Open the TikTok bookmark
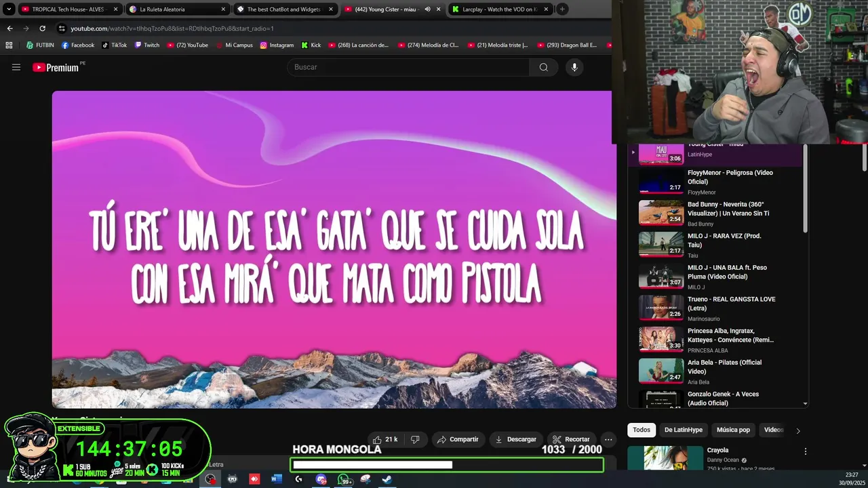This screenshot has width=868, height=488. (114, 45)
